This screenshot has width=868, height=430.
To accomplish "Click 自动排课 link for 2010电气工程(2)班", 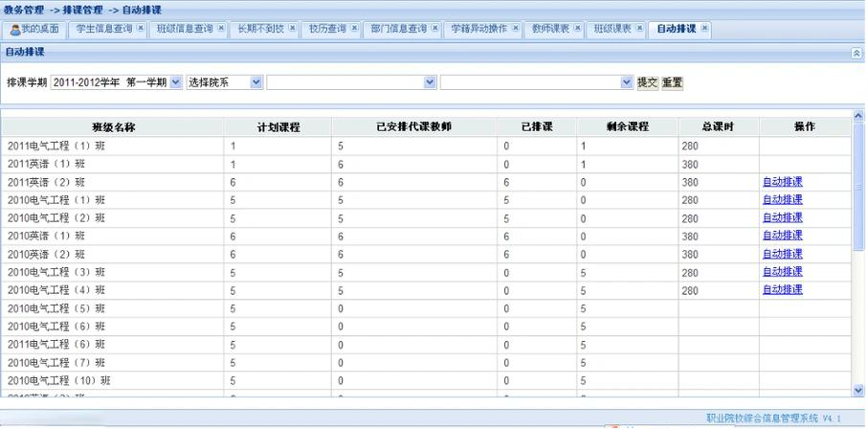I will click(782, 217).
